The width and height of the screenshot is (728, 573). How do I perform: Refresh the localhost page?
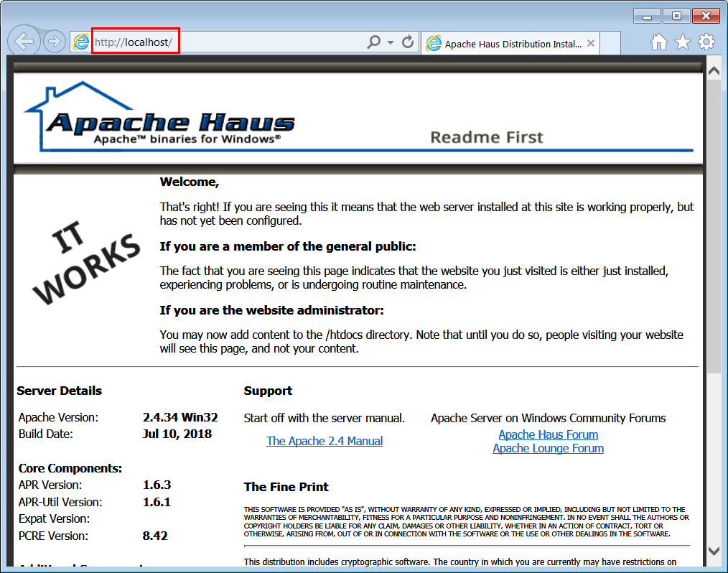coord(408,42)
